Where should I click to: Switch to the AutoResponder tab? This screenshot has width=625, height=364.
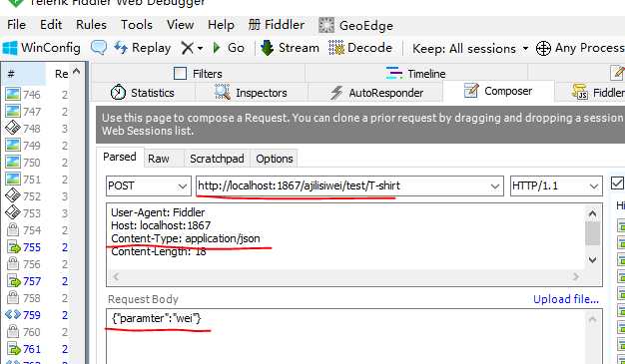pyautogui.click(x=375, y=93)
